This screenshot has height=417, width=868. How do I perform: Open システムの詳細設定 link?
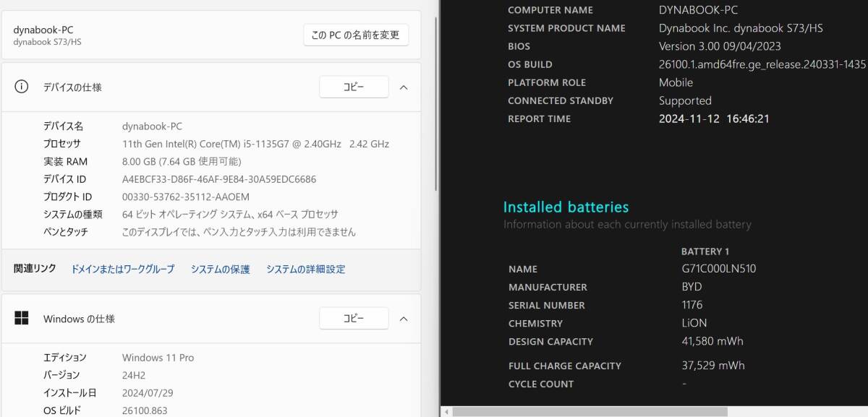point(305,269)
